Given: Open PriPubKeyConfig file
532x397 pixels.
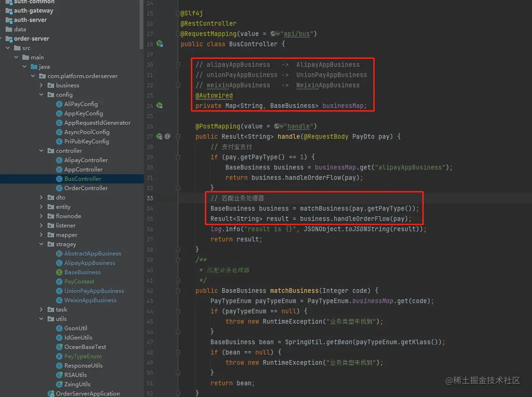Looking at the screenshot, I should click(86, 142).
